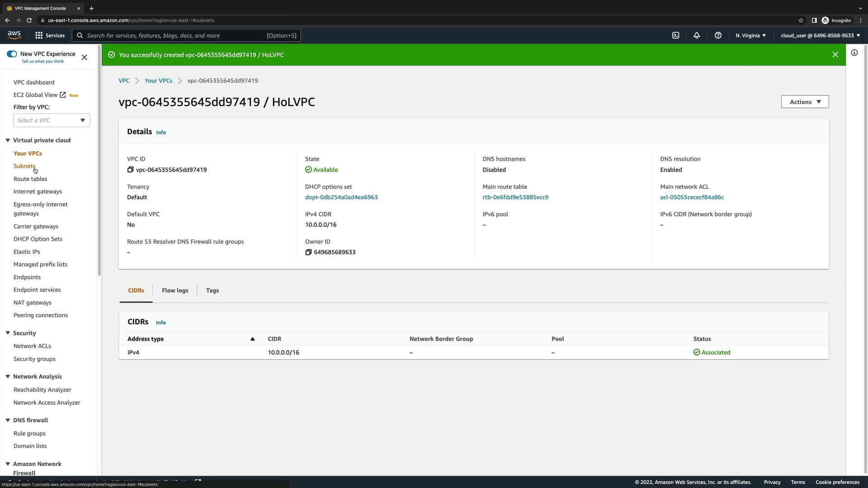Open the N. Virginia region selector
Image resolution: width=868 pixels, height=488 pixels.
[750, 35]
